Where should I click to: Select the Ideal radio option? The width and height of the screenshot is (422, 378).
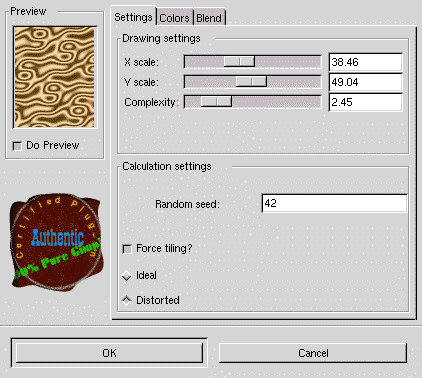point(127,276)
